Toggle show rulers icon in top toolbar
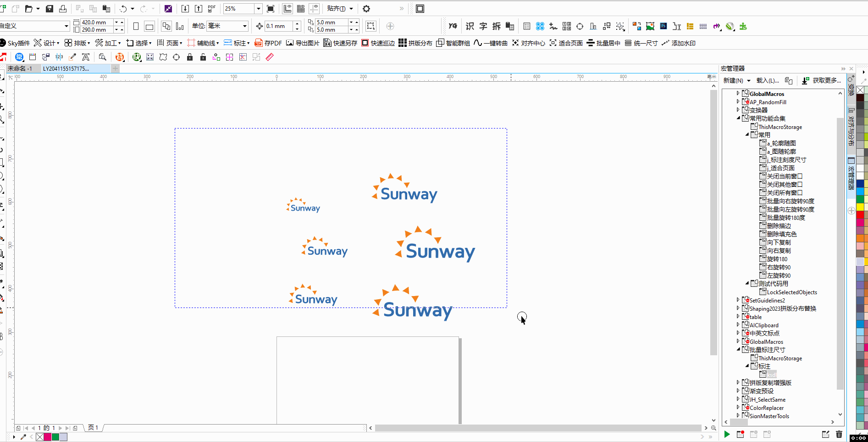 [287, 9]
